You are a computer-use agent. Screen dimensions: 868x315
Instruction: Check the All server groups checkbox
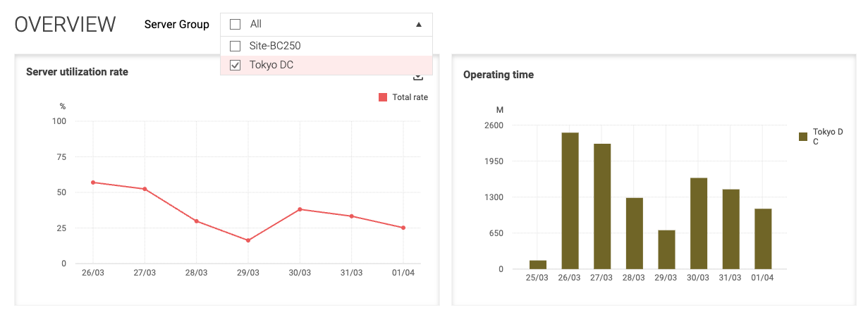pyautogui.click(x=236, y=25)
